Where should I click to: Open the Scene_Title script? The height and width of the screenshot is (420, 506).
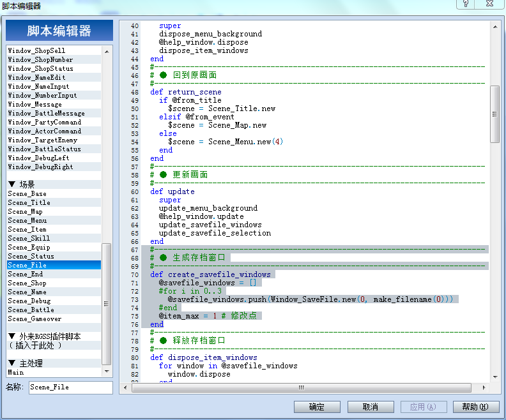[x=54, y=203]
